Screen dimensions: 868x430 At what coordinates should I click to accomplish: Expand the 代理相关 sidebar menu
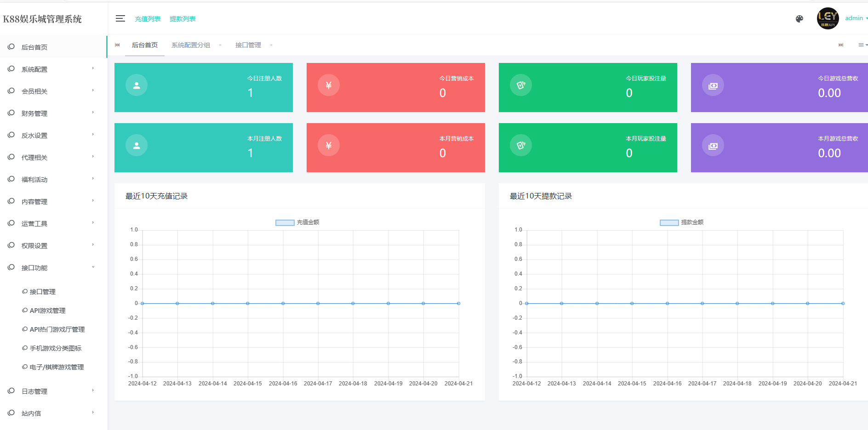[53, 157]
